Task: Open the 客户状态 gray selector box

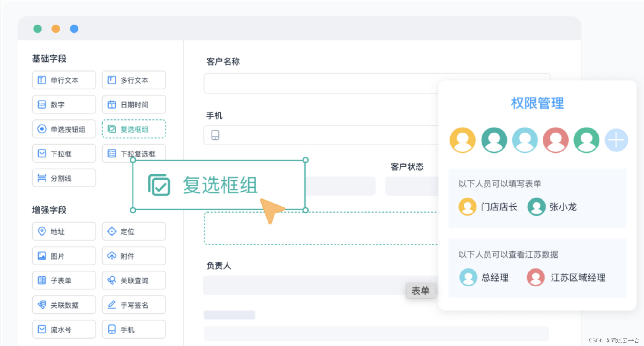Action: click(x=412, y=186)
